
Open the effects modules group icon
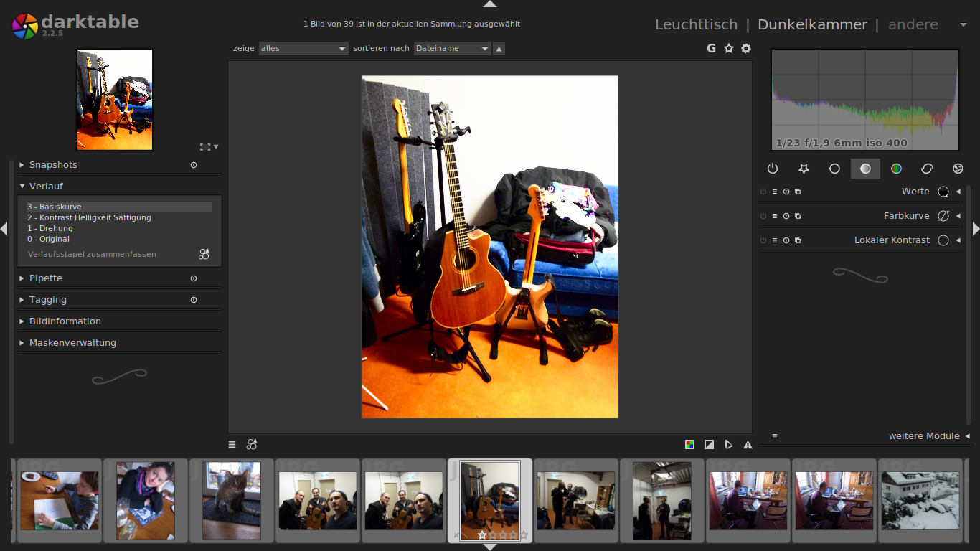[958, 169]
